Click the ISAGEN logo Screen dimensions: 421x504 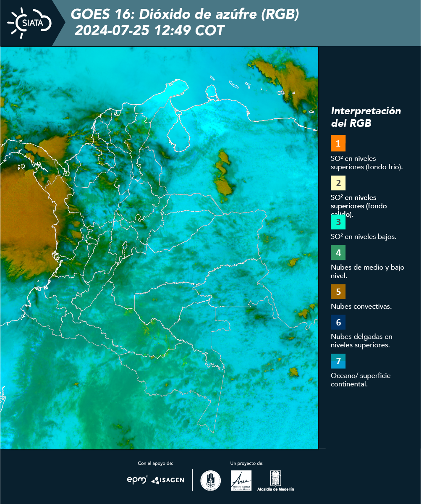[167, 480]
